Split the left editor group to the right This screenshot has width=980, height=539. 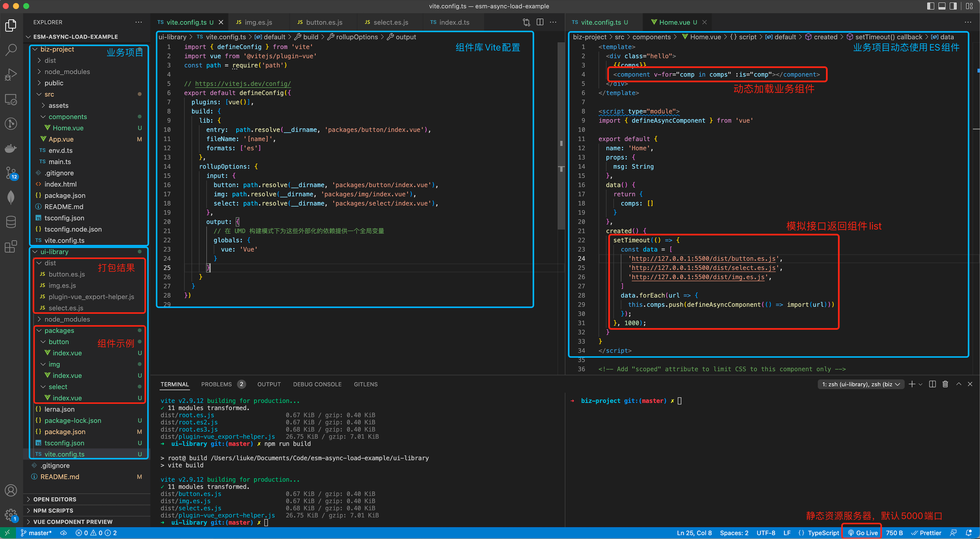(x=539, y=22)
